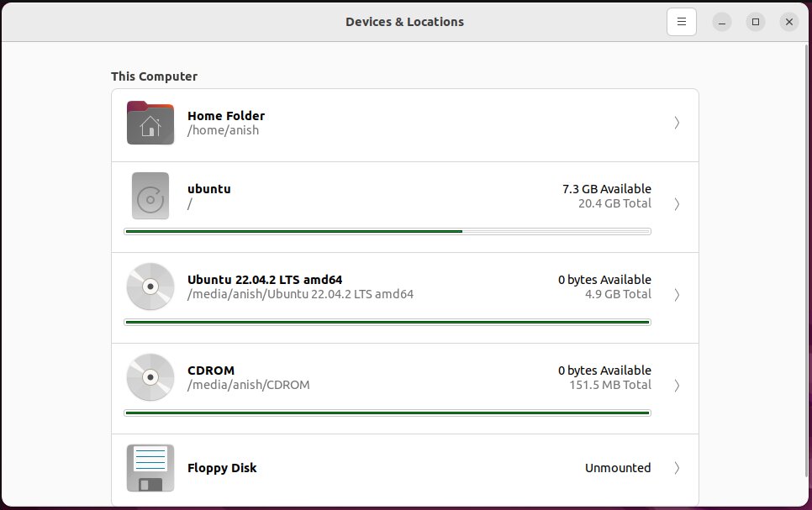Click the CDROM disc icon
Image resolution: width=812 pixels, height=510 pixels.
(150, 377)
